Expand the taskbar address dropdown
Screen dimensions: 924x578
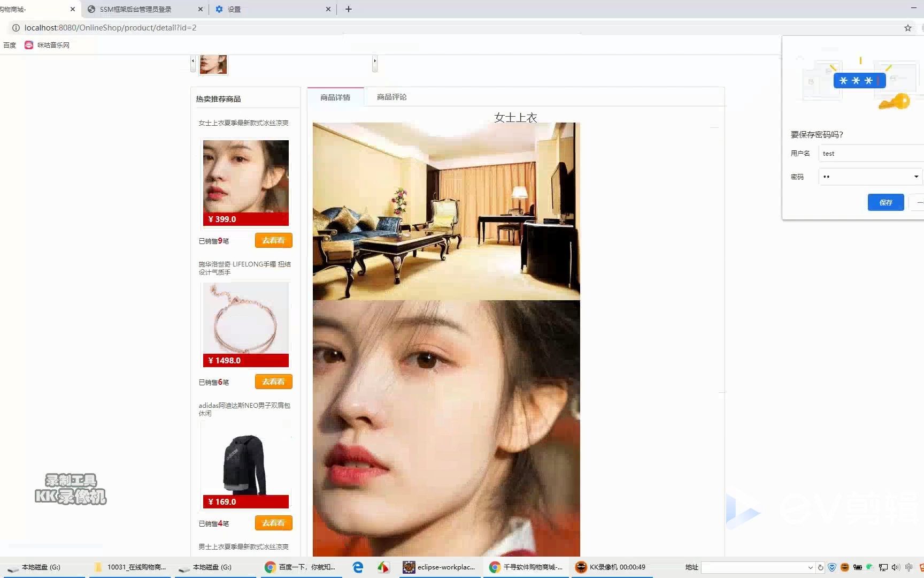point(810,567)
